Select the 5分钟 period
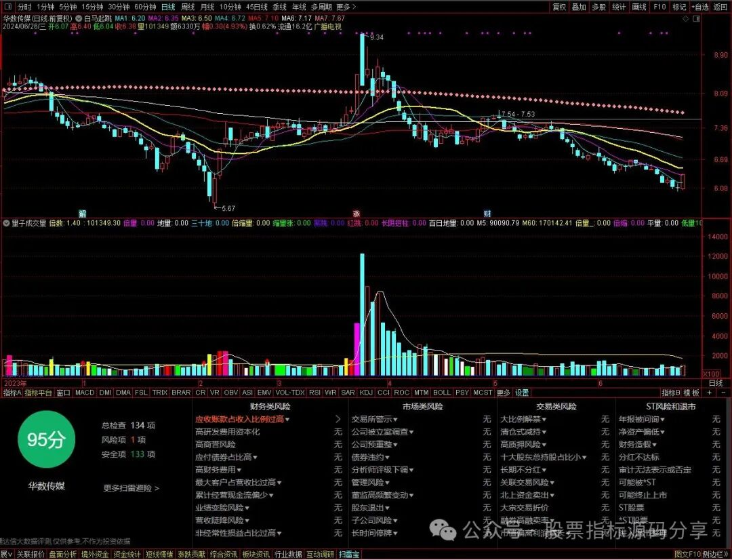 (x=68, y=7)
